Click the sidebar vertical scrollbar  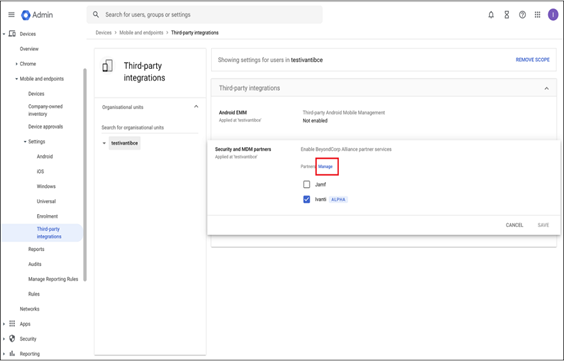[x=85, y=175]
